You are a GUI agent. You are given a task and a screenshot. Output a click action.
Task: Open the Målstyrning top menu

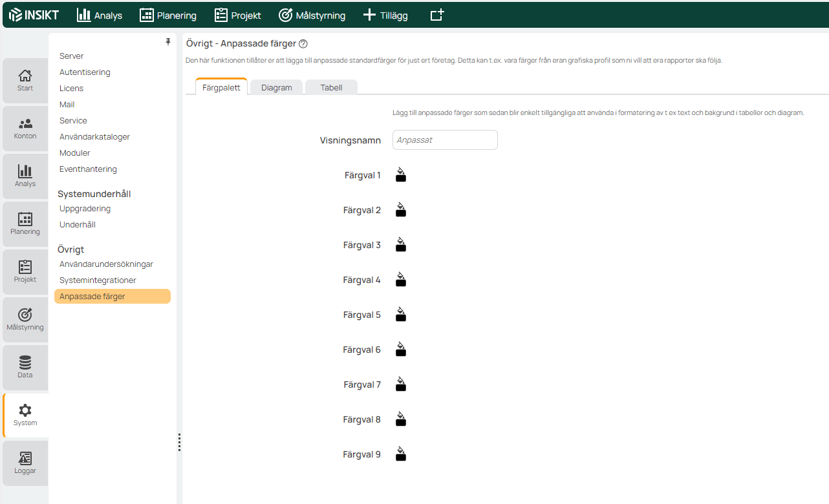(x=312, y=15)
